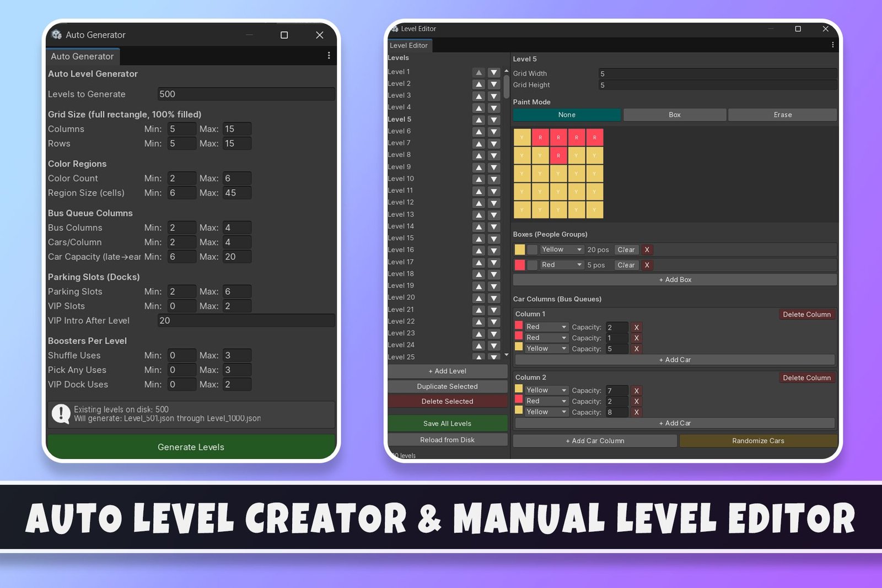Set Paint Mode back to None
This screenshot has height=588, width=882.
tap(567, 115)
